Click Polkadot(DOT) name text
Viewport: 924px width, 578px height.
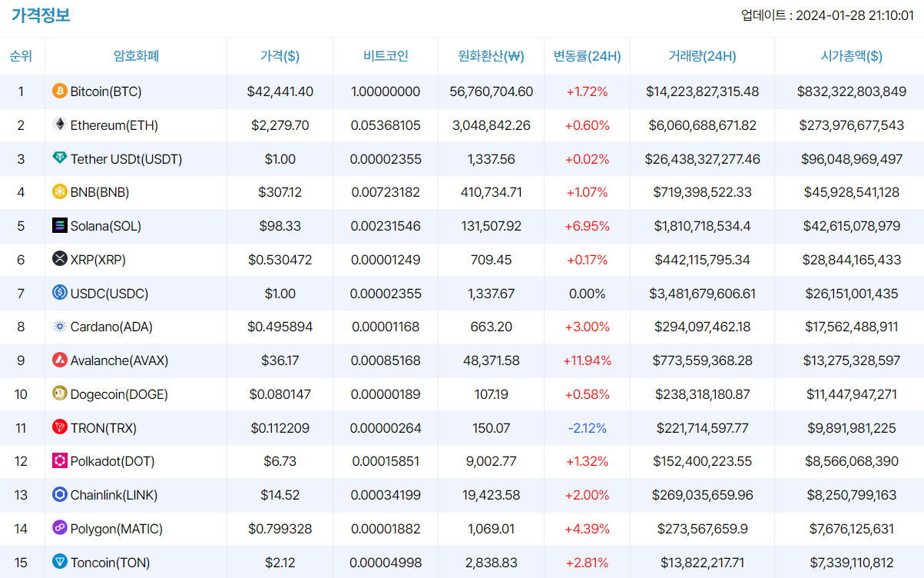tap(113, 461)
